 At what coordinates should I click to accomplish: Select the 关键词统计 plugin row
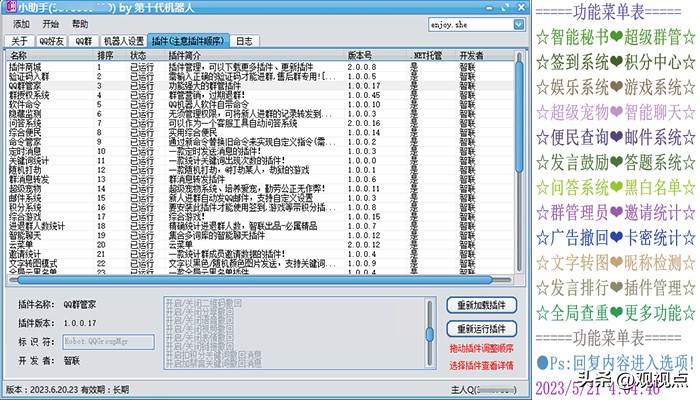click(261, 161)
